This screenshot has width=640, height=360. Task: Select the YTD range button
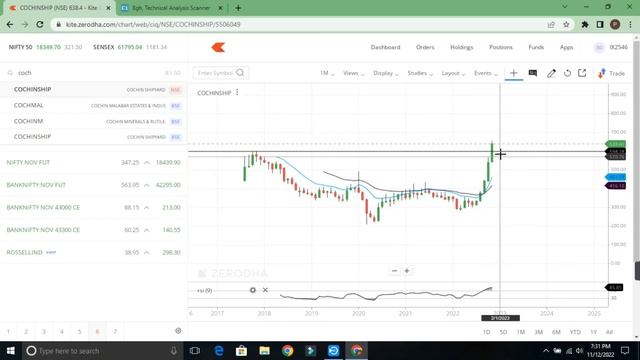pyautogui.click(x=575, y=332)
